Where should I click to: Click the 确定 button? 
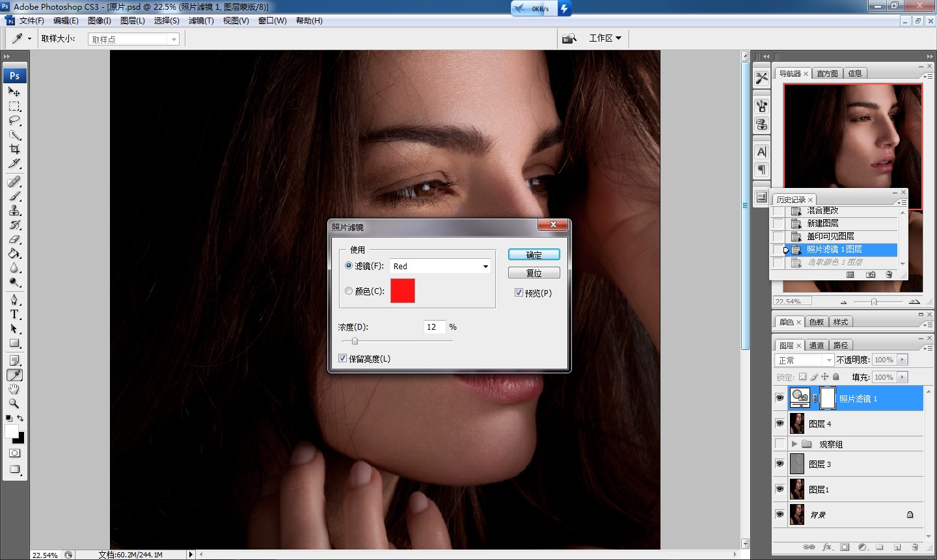coord(534,255)
